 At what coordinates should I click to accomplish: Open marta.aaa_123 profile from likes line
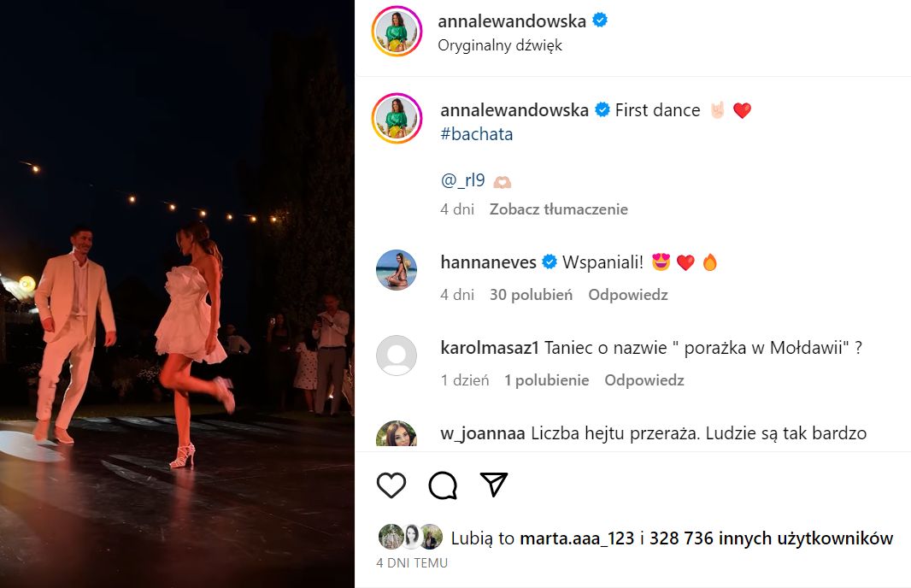577,538
